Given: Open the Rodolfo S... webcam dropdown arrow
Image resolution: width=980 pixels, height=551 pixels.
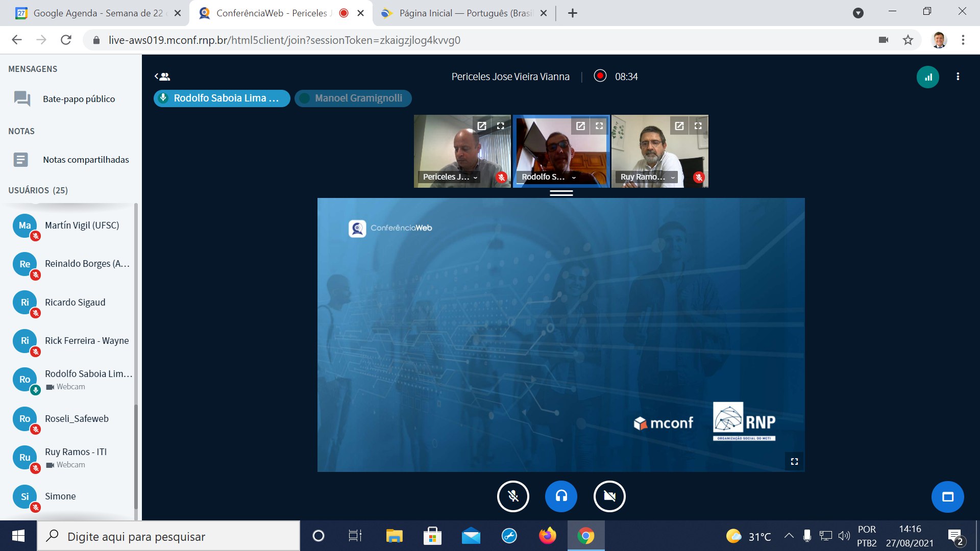Looking at the screenshot, I should 574,178.
